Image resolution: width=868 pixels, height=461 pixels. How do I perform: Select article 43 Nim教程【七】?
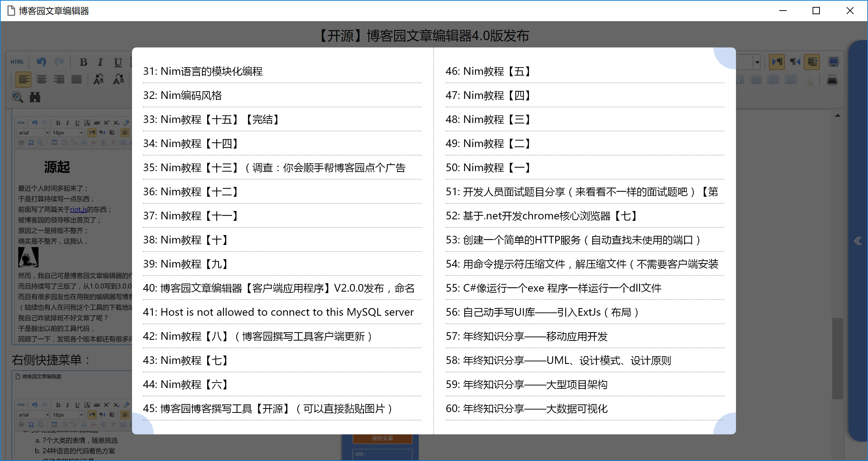pos(282,360)
